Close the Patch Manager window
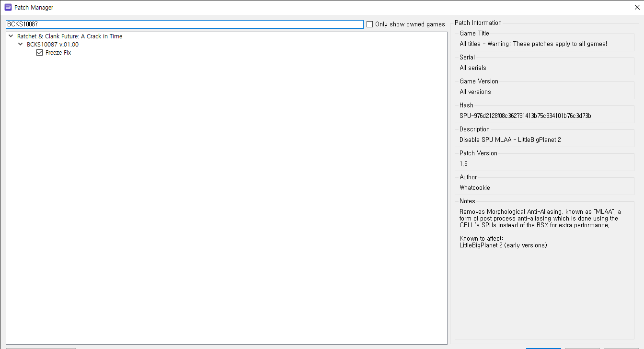Viewport: 644px width, 349px height. coord(636,7)
